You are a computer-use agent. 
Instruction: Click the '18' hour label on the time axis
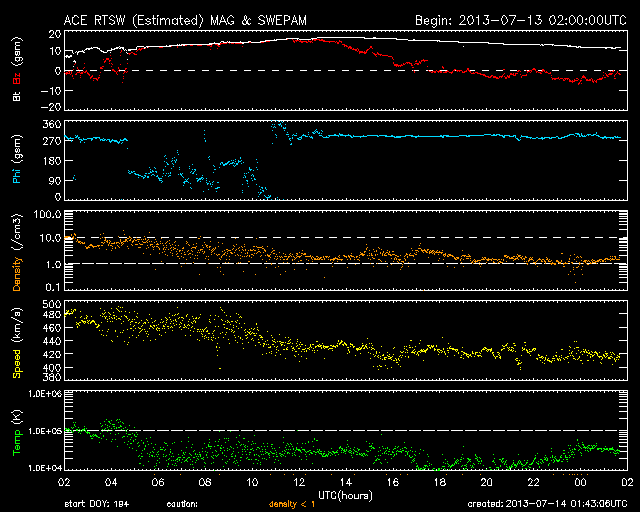pyautogui.click(x=440, y=483)
